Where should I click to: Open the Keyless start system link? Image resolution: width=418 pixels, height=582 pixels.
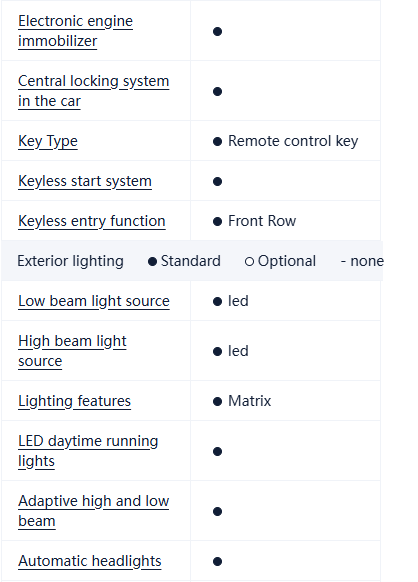[85, 181]
